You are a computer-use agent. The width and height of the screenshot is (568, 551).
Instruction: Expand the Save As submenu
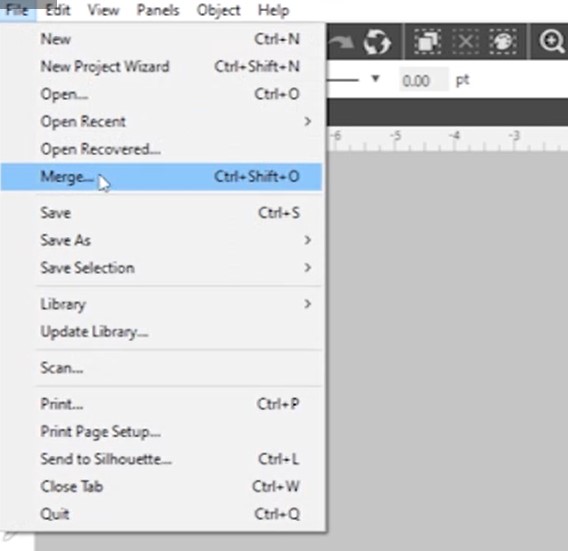pyautogui.click(x=161, y=240)
